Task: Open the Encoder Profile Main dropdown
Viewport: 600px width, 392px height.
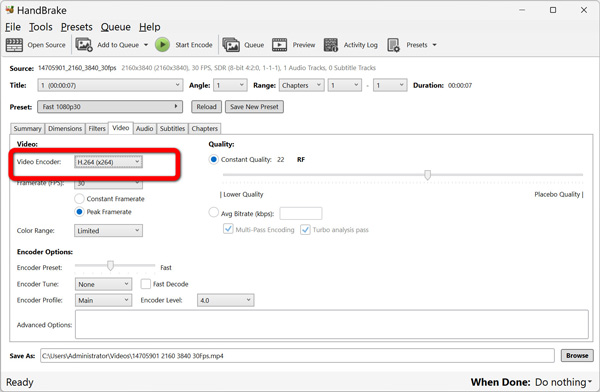Action: 103,300
